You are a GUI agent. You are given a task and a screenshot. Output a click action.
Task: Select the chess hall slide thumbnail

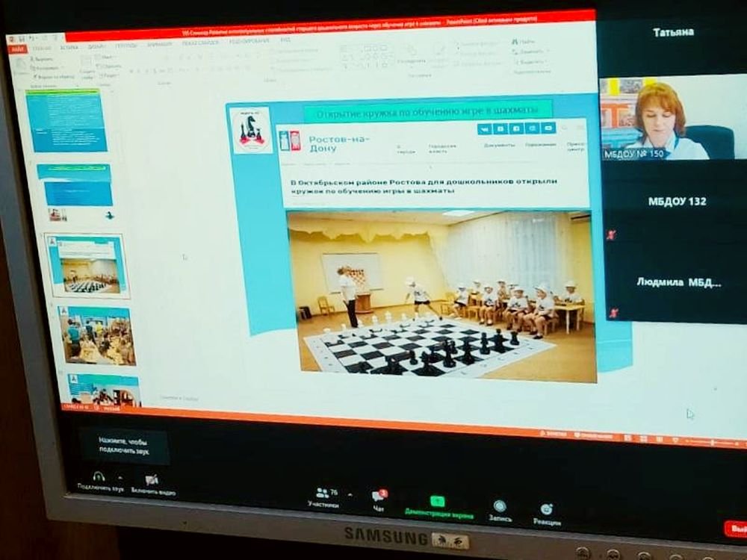click(x=85, y=266)
